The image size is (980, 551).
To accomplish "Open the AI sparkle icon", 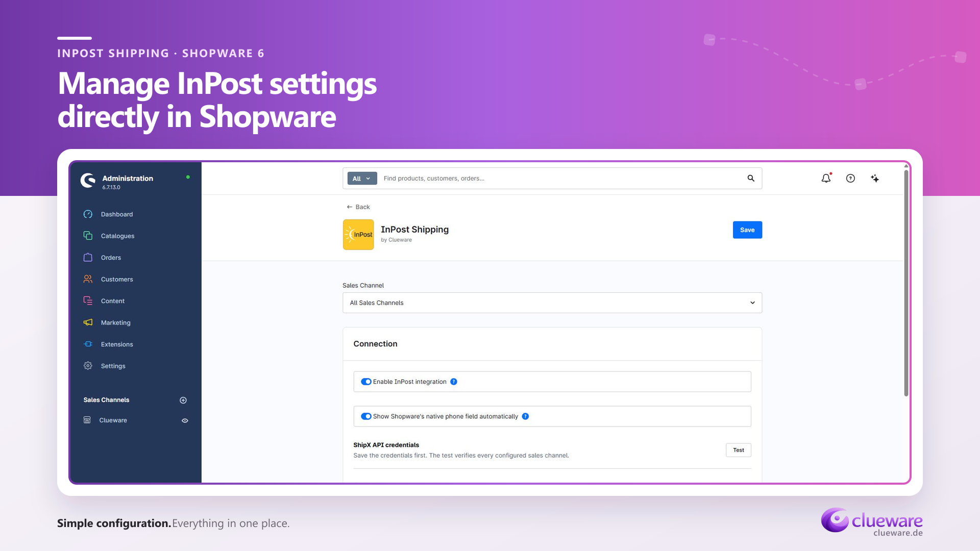I will [875, 178].
